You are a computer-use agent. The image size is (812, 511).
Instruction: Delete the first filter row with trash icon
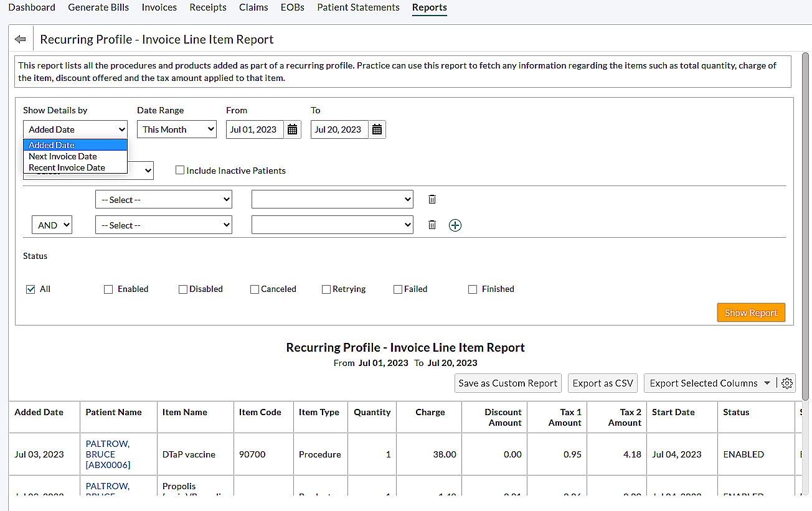(x=432, y=199)
